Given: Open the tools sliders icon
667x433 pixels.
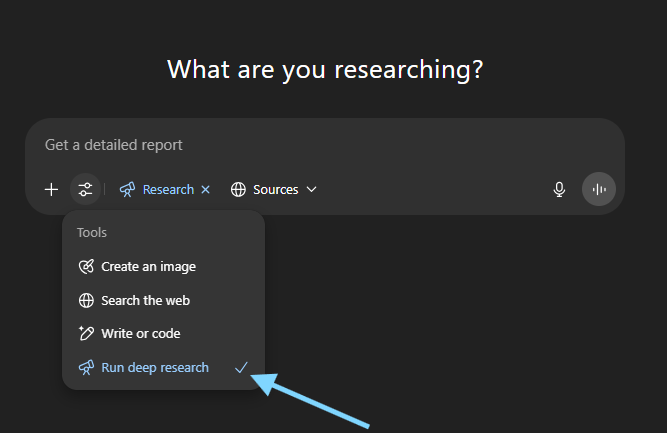Looking at the screenshot, I should click(86, 189).
